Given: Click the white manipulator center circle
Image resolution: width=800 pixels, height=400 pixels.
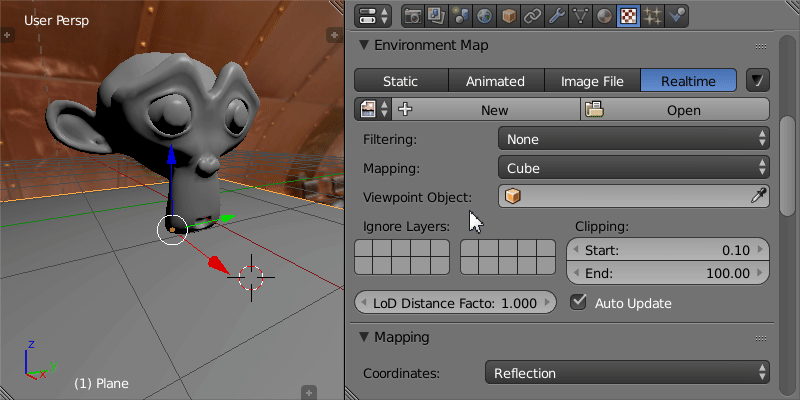Looking at the screenshot, I should click(172, 230).
